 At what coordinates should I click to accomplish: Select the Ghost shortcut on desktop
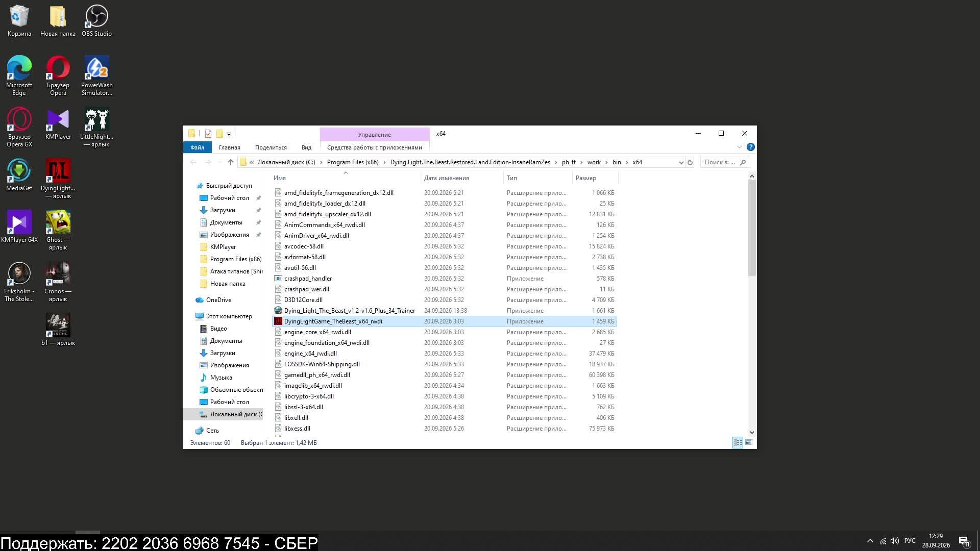(x=58, y=230)
